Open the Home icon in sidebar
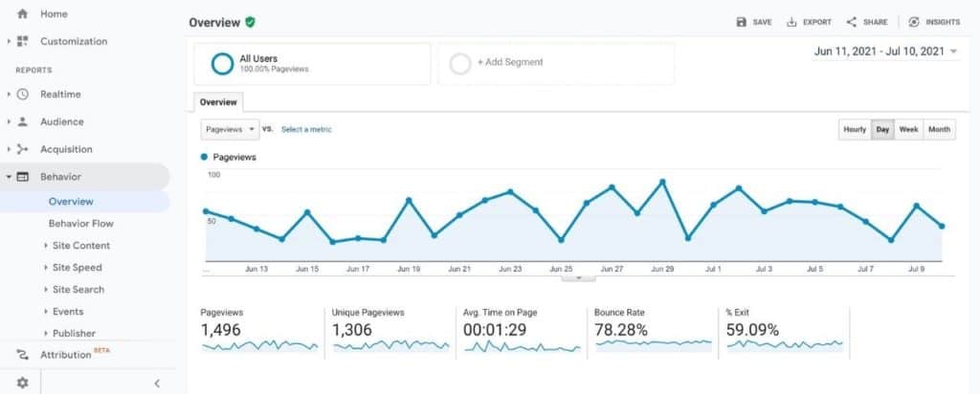Screen dimensions: 980x394 pos(23,13)
